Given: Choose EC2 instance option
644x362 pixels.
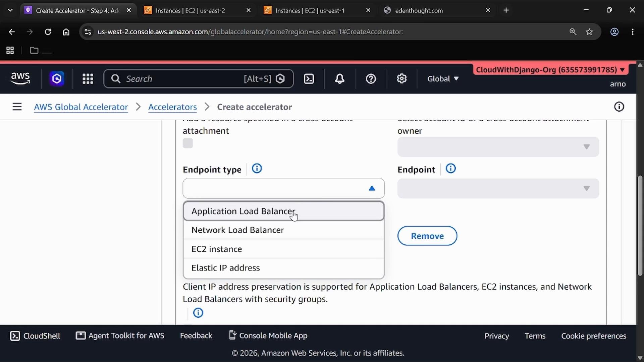Looking at the screenshot, I should [x=283, y=249].
